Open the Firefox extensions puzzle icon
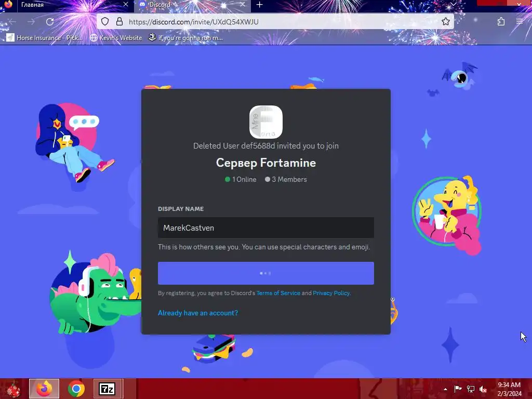This screenshot has width=532, height=399. pos(501,22)
